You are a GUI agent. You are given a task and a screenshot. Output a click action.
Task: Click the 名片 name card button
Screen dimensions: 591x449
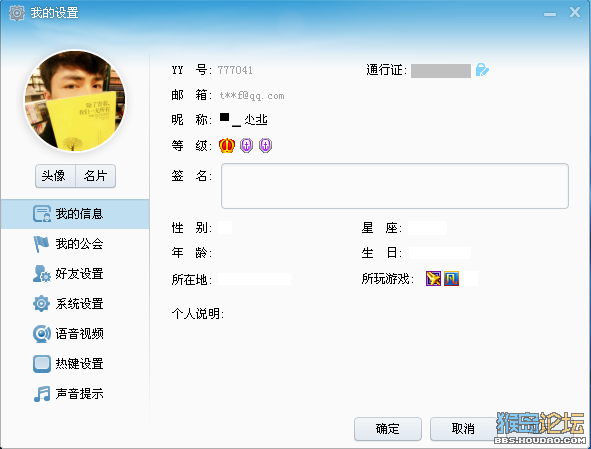click(x=95, y=176)
